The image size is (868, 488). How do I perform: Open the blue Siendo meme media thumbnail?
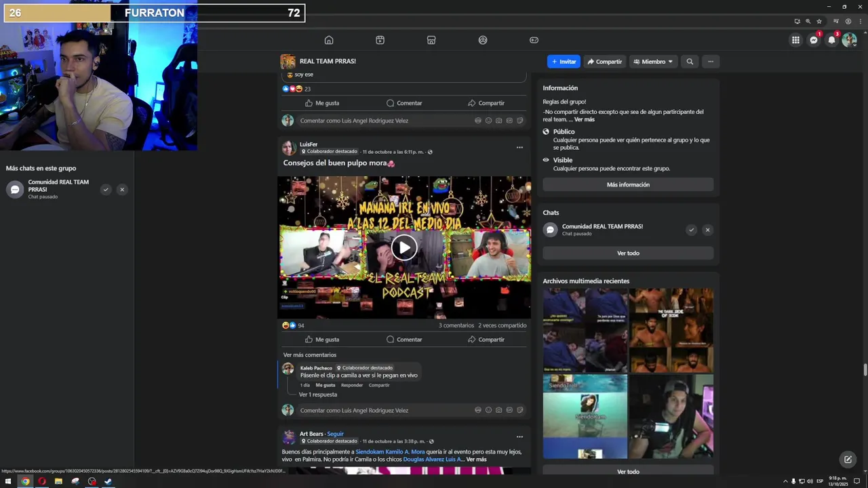coord(585,416)
